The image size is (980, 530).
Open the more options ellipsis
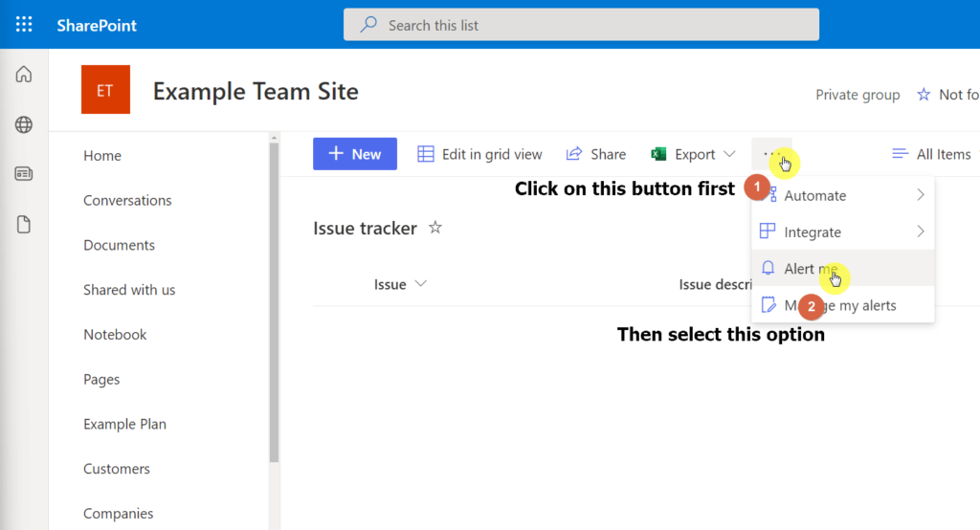(x=771, y=154)
